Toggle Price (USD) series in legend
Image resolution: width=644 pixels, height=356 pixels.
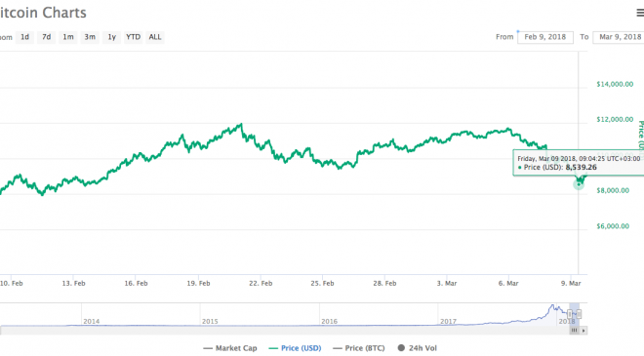(295, 348)
